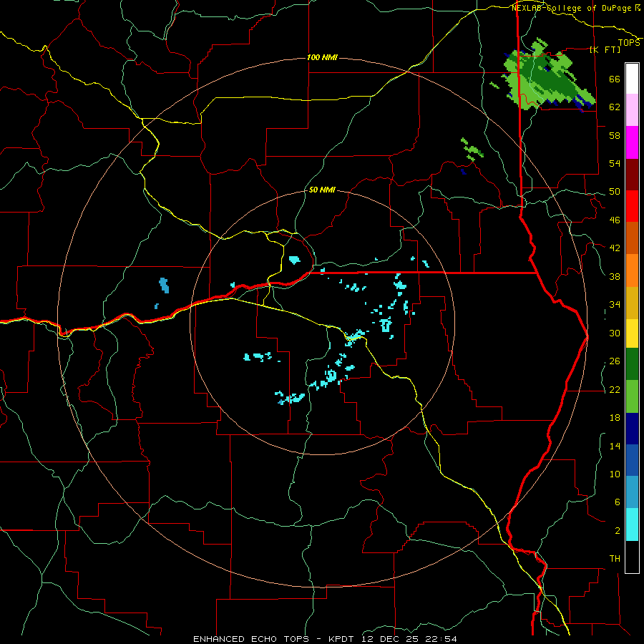Click the gold 38 K FT legend swatch
Image resolution: width=644 pixels, height=644 pixels.
(x=632, y=303)
